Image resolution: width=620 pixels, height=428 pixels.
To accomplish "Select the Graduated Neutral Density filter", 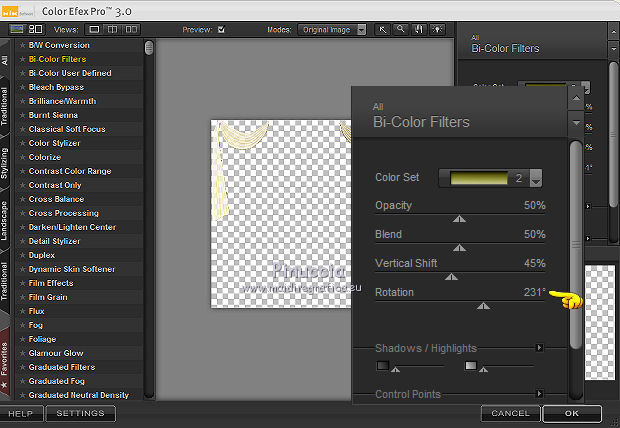I will 78,395.
